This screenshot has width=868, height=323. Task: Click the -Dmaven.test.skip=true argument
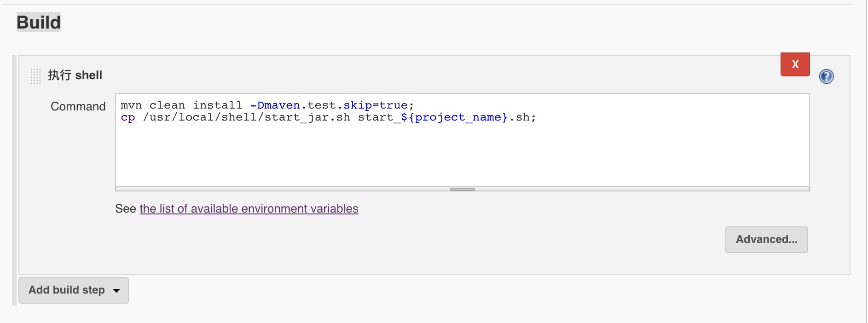coord(329,105)
